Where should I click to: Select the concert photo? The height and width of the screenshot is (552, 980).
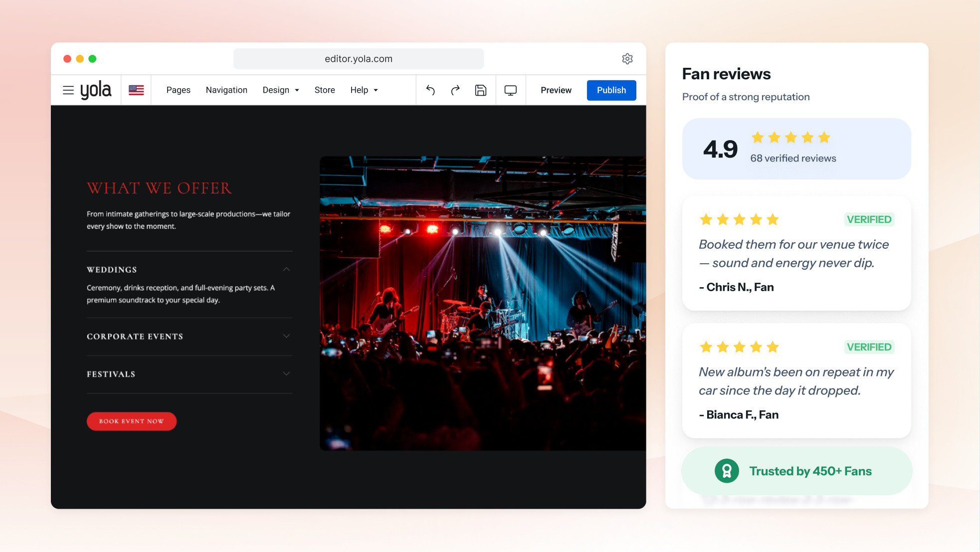tap(483, 303)
